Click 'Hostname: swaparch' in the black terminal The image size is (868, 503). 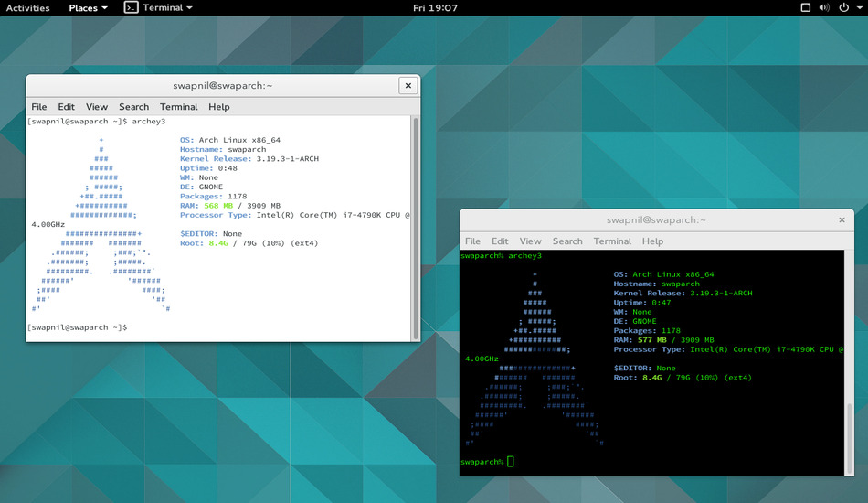tap(656, 284)
